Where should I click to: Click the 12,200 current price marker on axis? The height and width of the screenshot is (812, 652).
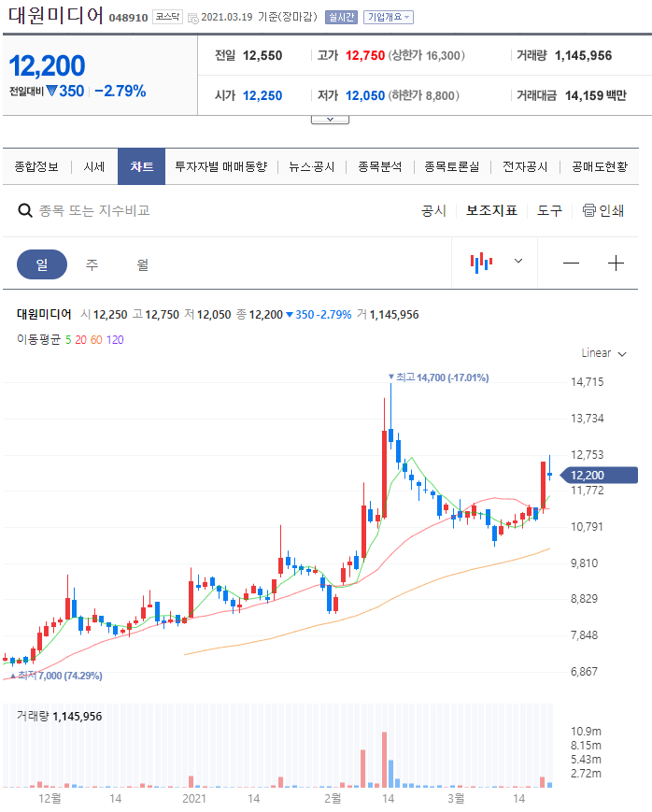(x=599, y=475)
